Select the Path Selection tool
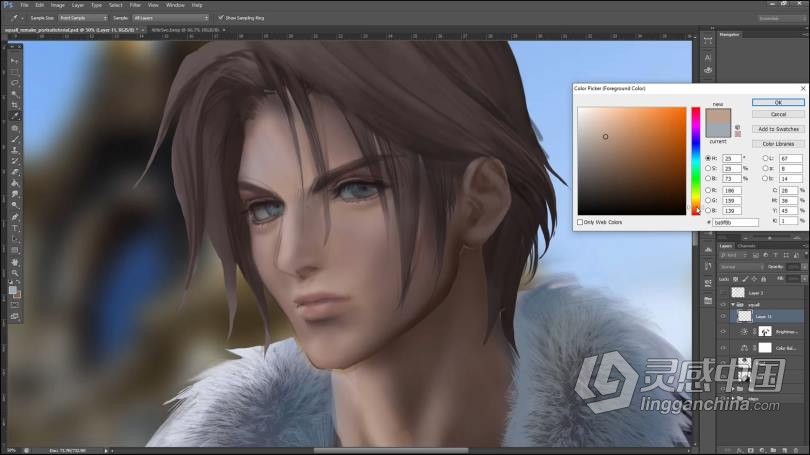The image size is (810, 455). pos(14,239)
